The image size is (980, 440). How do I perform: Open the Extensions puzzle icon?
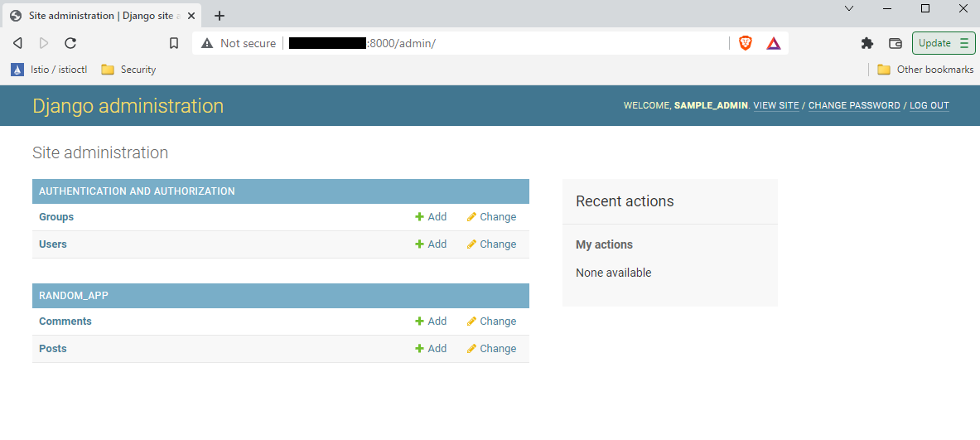click(867, 43)
